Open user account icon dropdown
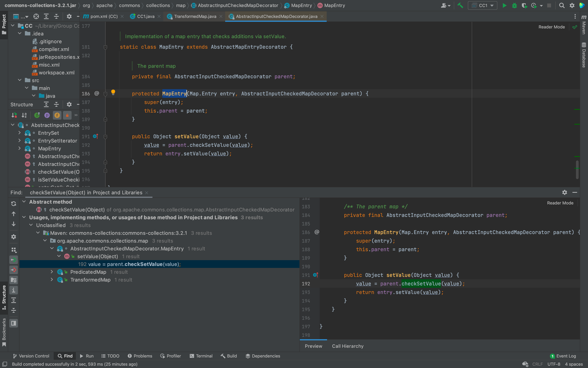 pyautogui.click(x=446, y=5)
